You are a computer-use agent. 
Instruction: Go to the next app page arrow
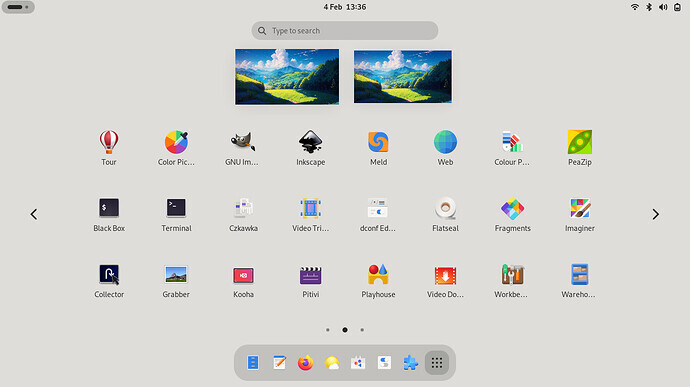(x=655, y=214)
